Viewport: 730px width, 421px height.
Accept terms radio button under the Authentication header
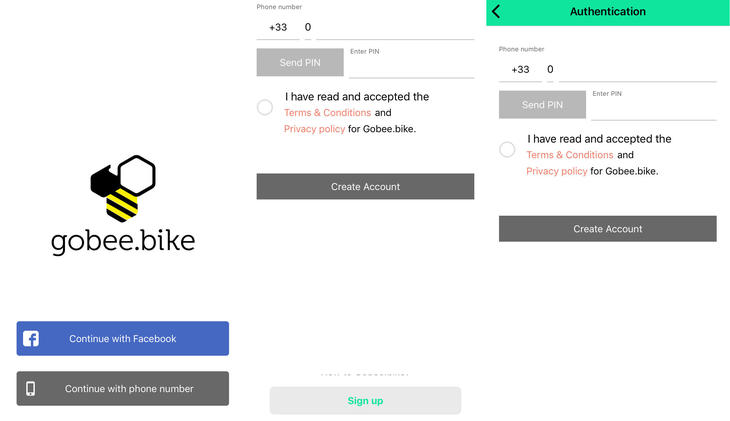[507, 150]
